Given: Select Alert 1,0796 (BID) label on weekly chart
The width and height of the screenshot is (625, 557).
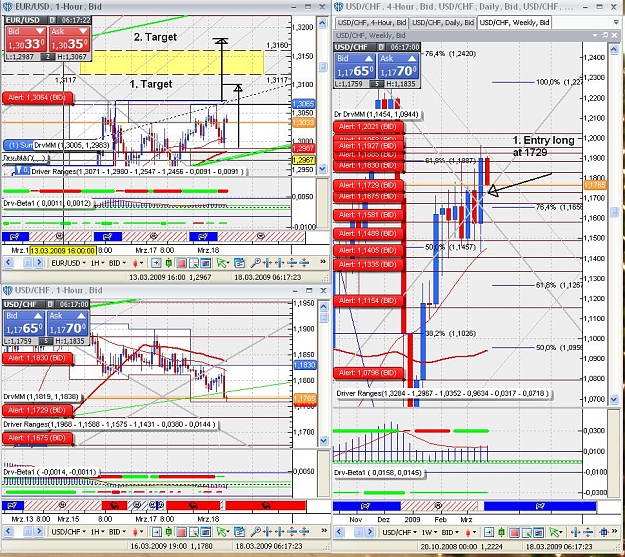Looking at the screenshot, I should point(368,373).
